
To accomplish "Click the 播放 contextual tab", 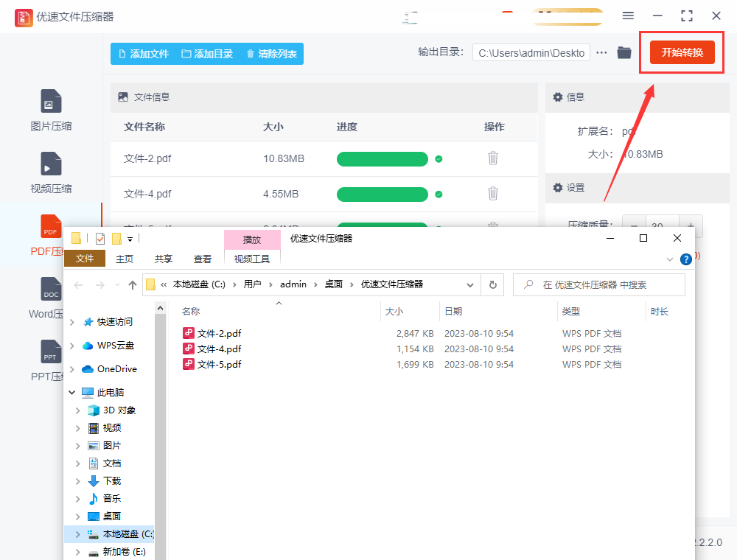I will [x=252, y=239].
